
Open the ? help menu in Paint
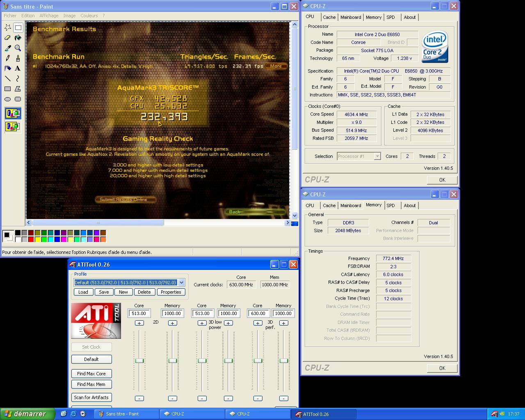104,16
